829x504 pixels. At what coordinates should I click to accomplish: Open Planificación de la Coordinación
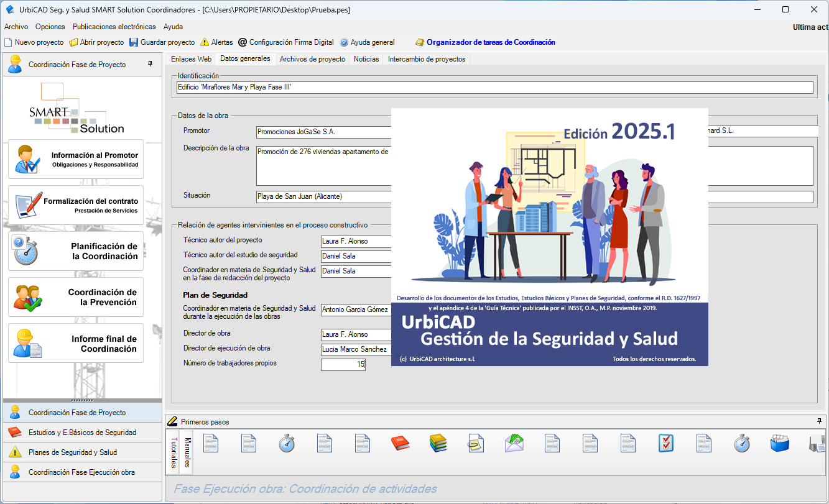(76, 251)
